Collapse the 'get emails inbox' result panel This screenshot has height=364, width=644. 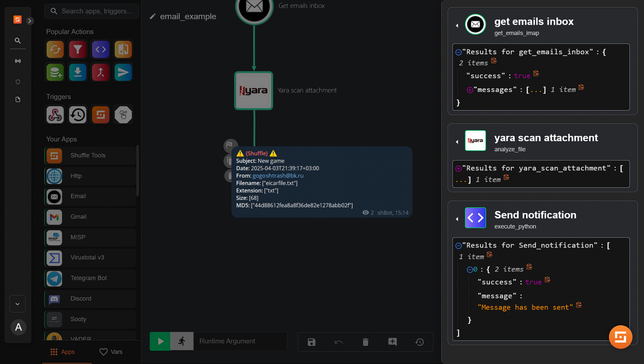(457, 26)
